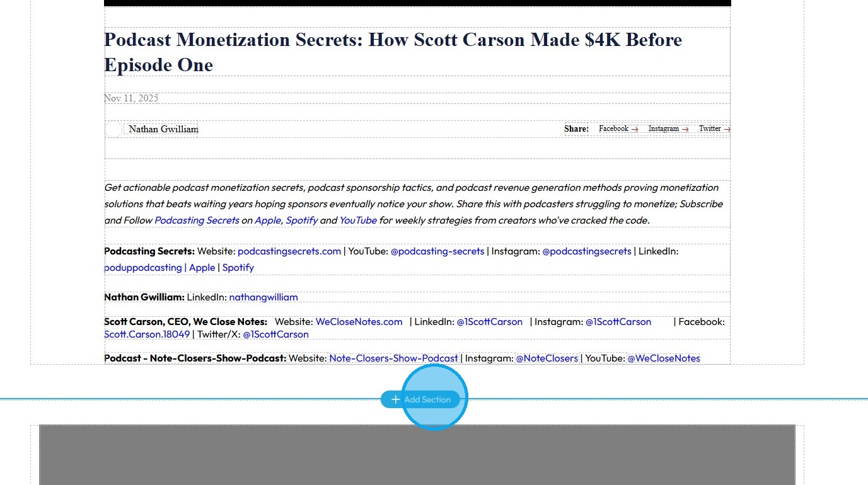Visit the WeCloseNotes.com website link
Screen dimensions: 868x485
[359, 322]
